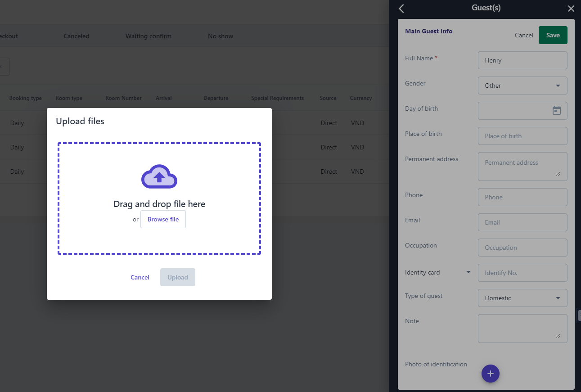Image resolution: width=581 pixels, height=392 pixels.
Task: Open the Waiting confirm tab
Action: click(148, 36)
